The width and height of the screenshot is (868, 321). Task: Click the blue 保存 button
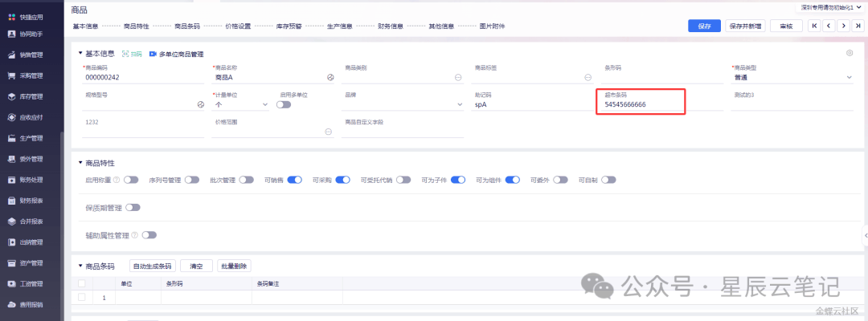point(703,26)
